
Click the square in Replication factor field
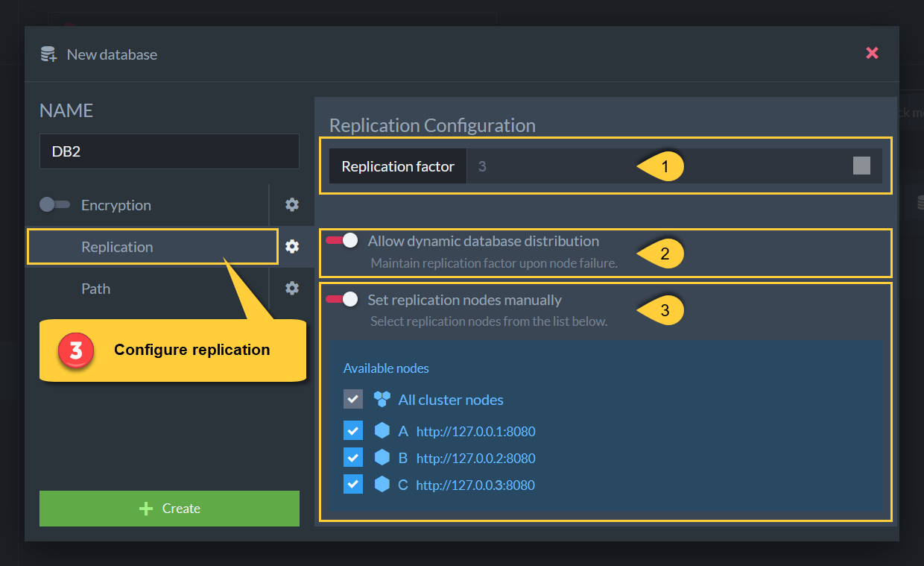[x=861, y=166]
